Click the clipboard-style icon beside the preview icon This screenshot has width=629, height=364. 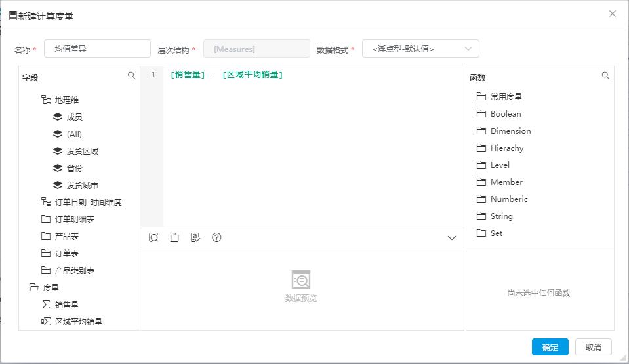coord(174,237)
